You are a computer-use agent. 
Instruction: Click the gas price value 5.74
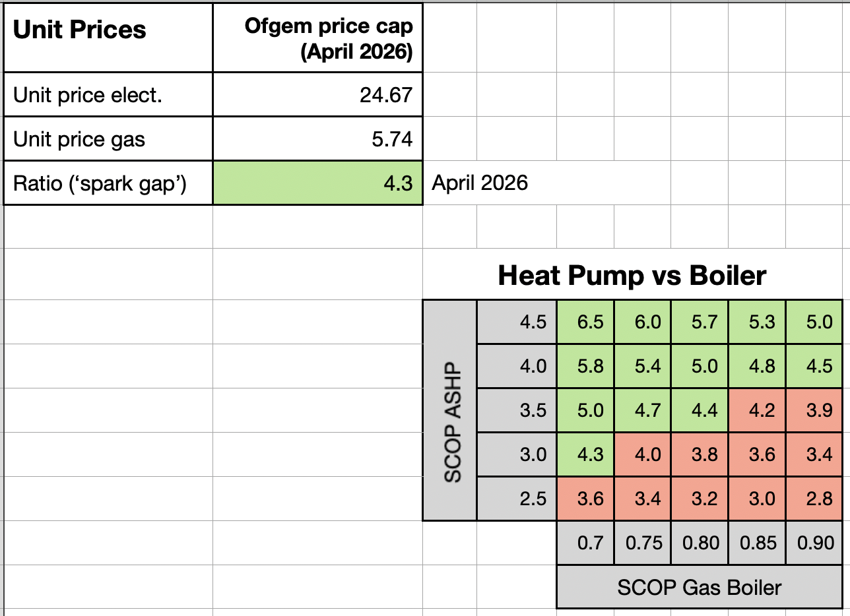tap(317, 139)
